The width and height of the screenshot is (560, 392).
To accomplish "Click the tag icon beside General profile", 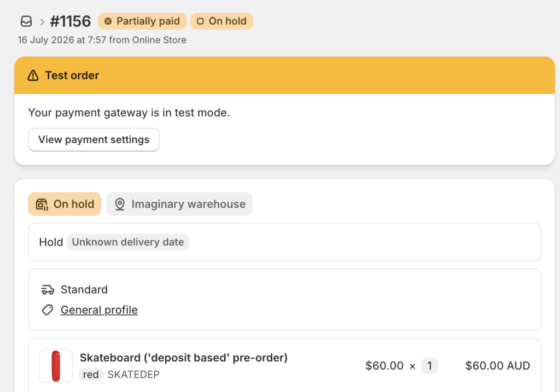I will [48, 310].
